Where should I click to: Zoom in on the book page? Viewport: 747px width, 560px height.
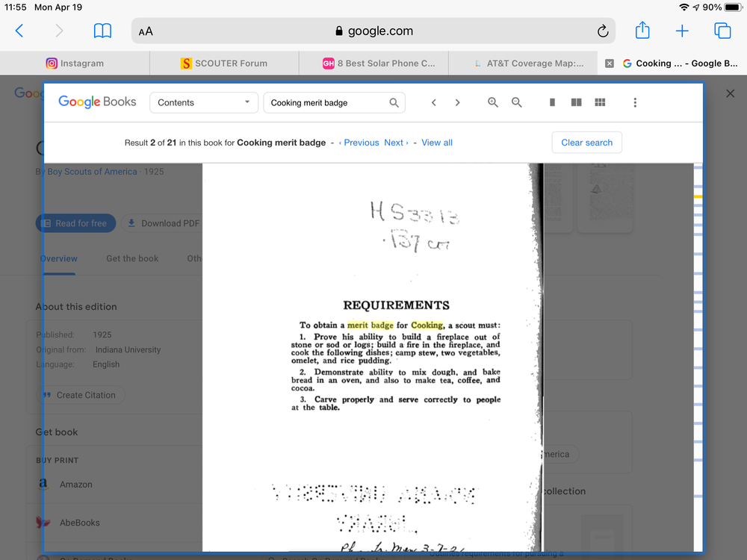(x=492, y=102)
